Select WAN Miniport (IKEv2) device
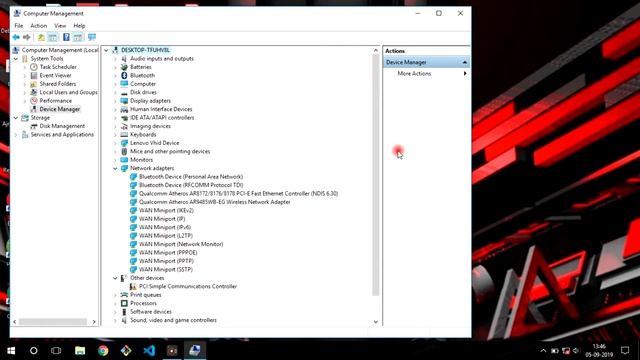This screenshot has height=360, width=640. [x=166, y=211]
